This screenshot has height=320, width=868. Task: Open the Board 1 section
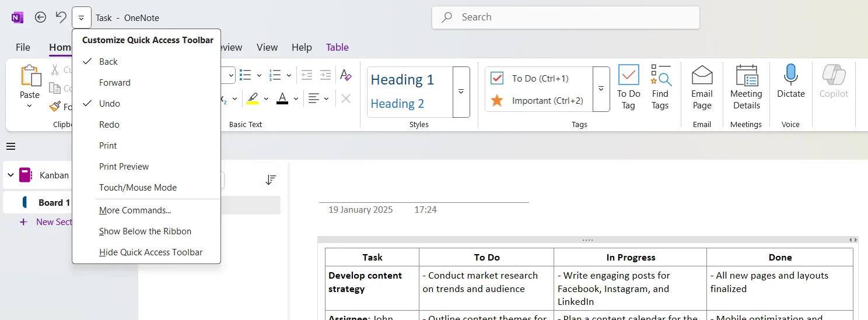pyautogui.click(x=54, y=203)
